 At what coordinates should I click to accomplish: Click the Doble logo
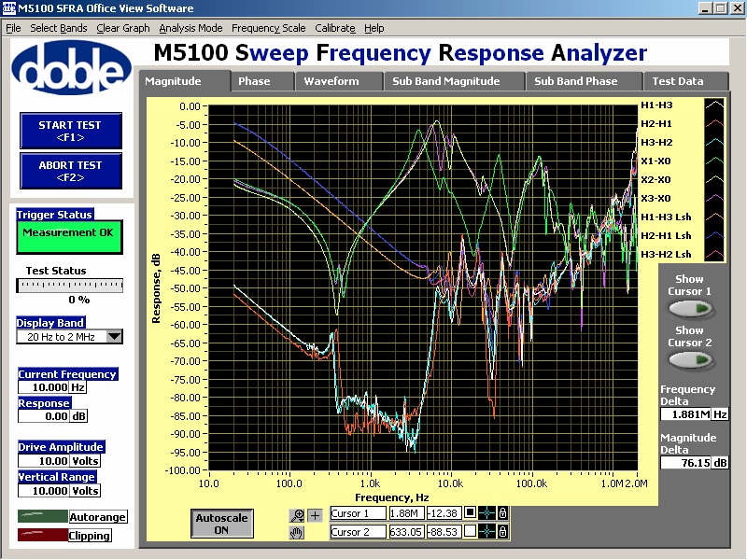[x=72, y=67]
